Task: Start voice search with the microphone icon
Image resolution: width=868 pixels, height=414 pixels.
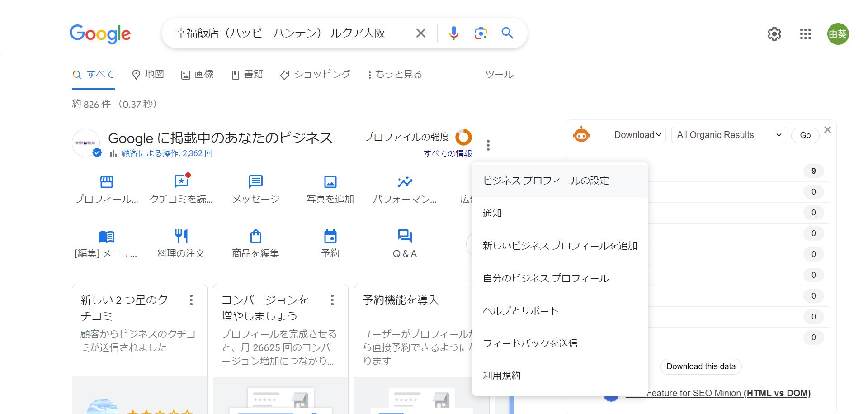Action: (453, 33)
